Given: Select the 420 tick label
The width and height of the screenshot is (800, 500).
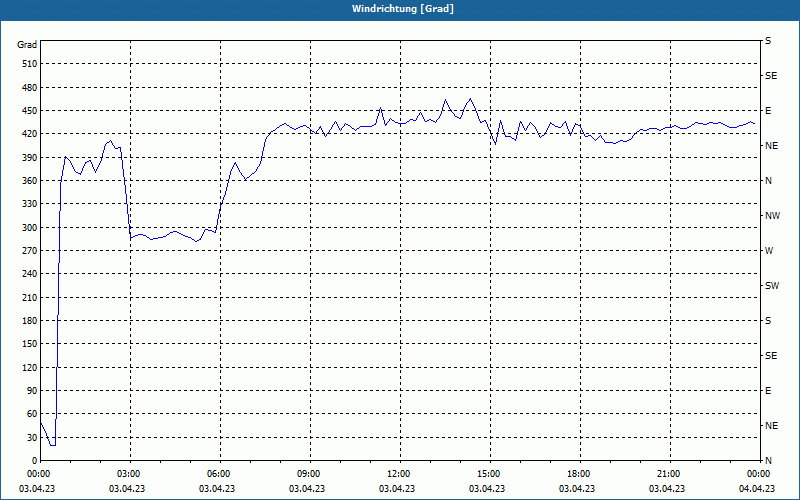Looking at the screenshot, I should click(30, 134).
